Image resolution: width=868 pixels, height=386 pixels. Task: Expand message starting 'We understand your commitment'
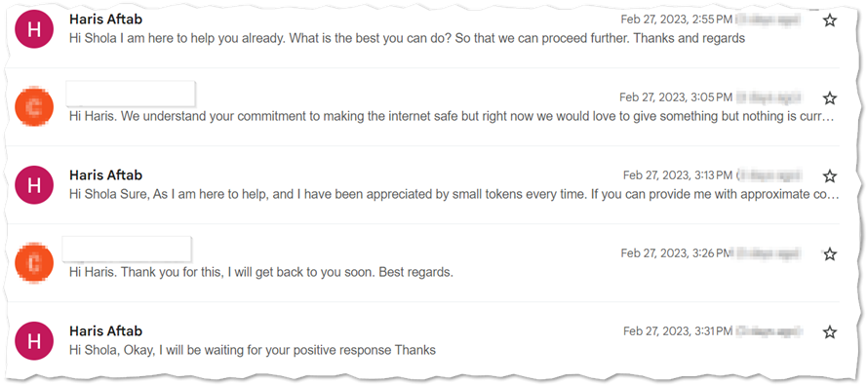tap(452, 117)
